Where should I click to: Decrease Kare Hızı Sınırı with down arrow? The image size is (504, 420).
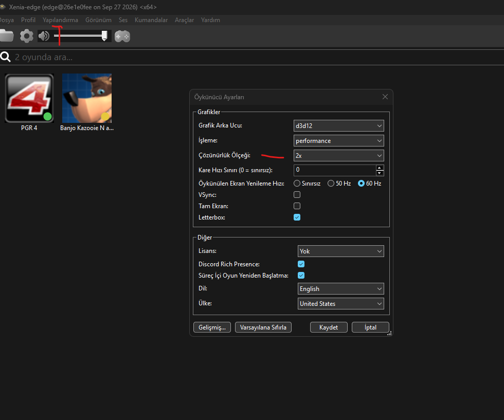tap(380, 173)
